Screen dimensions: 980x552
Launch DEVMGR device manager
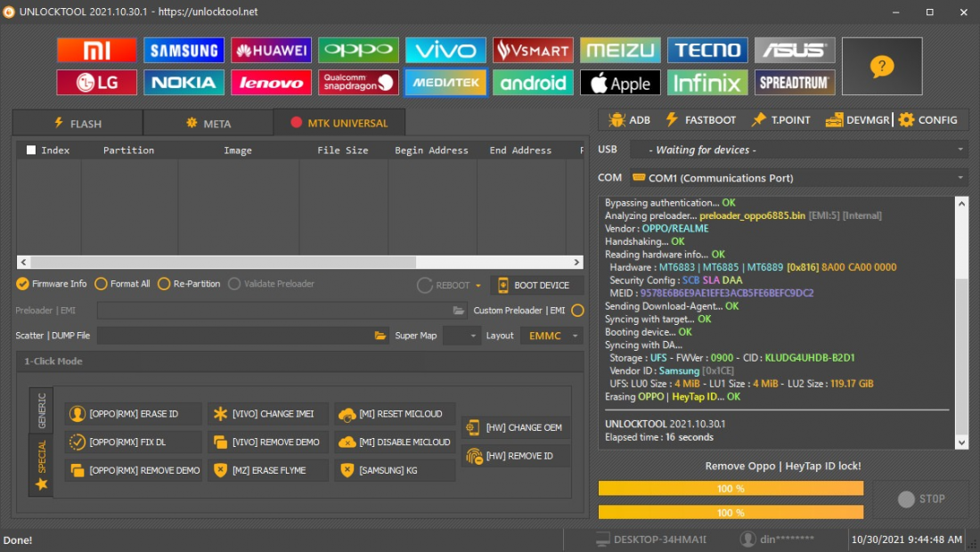857,120
